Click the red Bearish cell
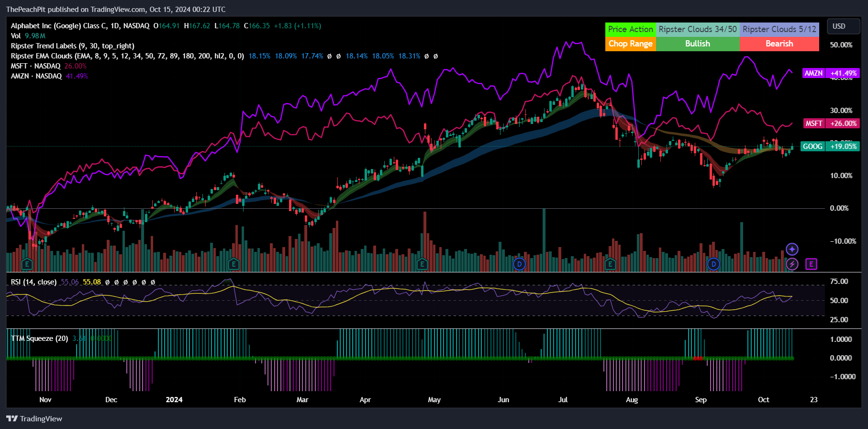Image resolution: width=868 pixels, height=429 pixels. tap(779, 44)
